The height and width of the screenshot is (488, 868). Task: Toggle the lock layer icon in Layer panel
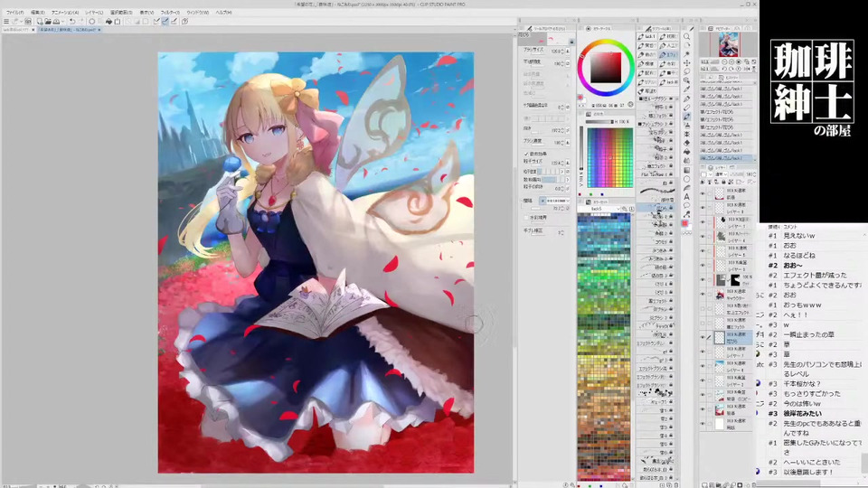click(724, 182)
